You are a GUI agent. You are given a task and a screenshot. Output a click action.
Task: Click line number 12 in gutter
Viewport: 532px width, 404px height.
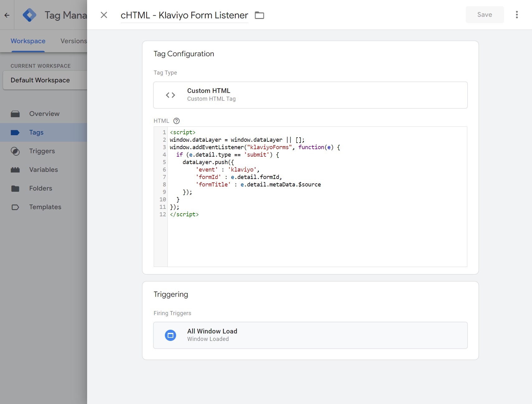pyautogui.click(x=163, y=214)
